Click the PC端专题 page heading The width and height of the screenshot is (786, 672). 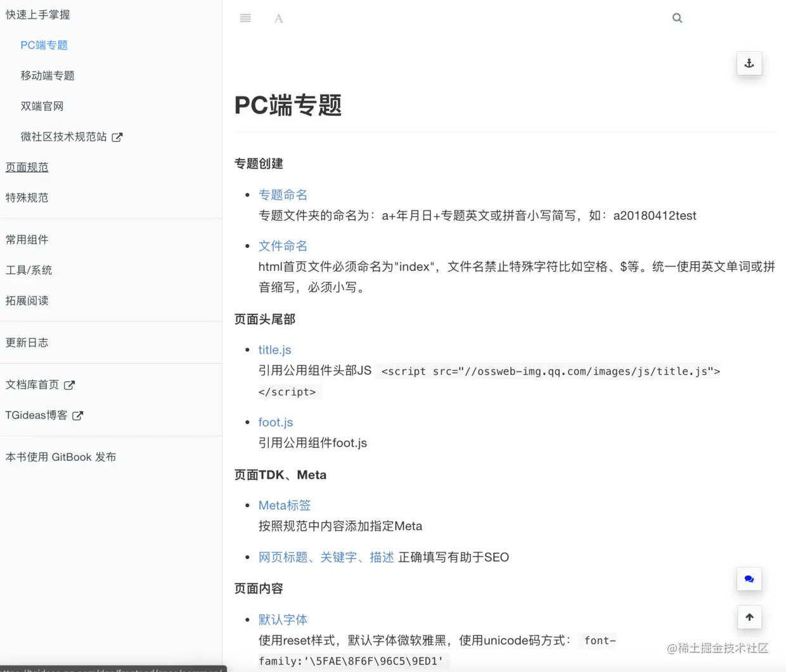coord(288,105)
